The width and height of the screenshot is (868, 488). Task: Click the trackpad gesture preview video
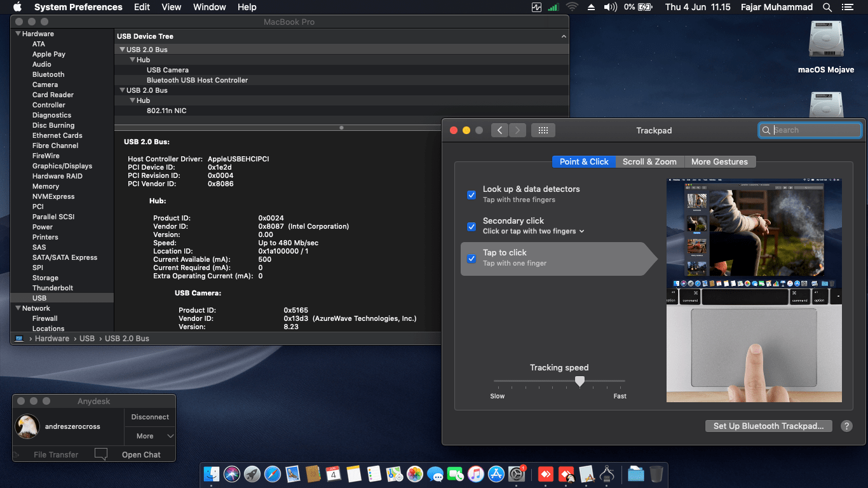coord(754,290)
